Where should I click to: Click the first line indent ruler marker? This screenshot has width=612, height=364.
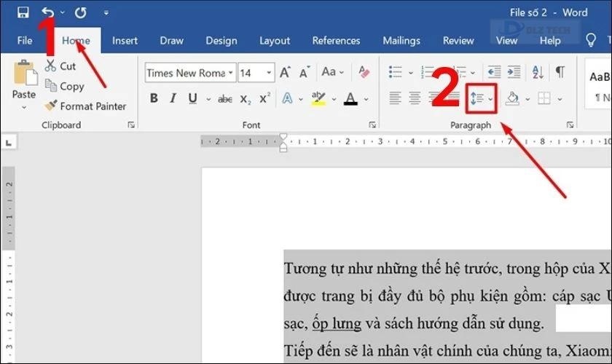[x=283, y=138]
